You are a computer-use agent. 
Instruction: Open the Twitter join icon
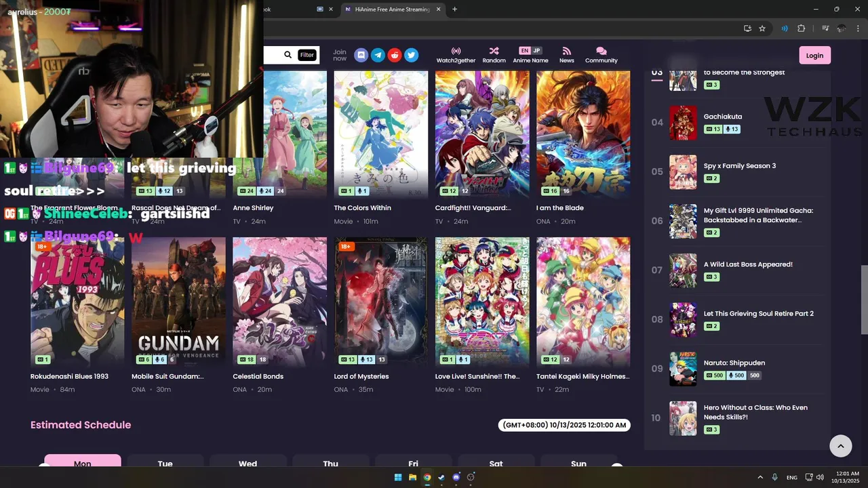[x=412, y=56]
